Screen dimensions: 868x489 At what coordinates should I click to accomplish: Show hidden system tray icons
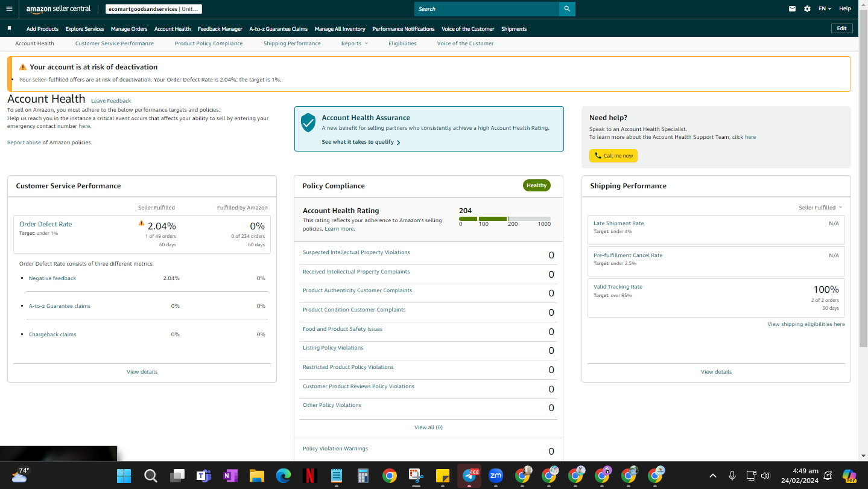712,476
